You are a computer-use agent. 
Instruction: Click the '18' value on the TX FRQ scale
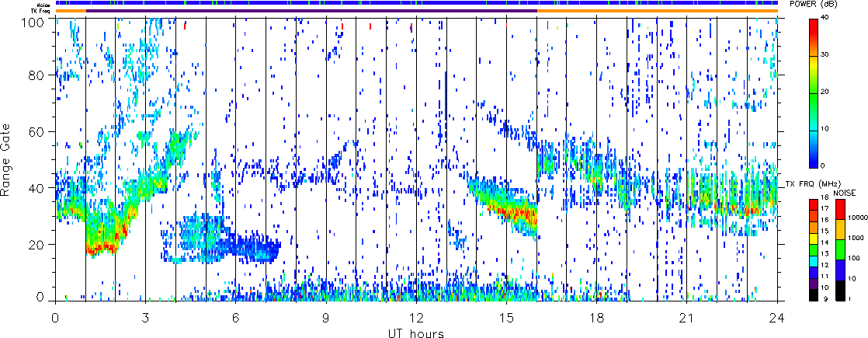point(825,197)
